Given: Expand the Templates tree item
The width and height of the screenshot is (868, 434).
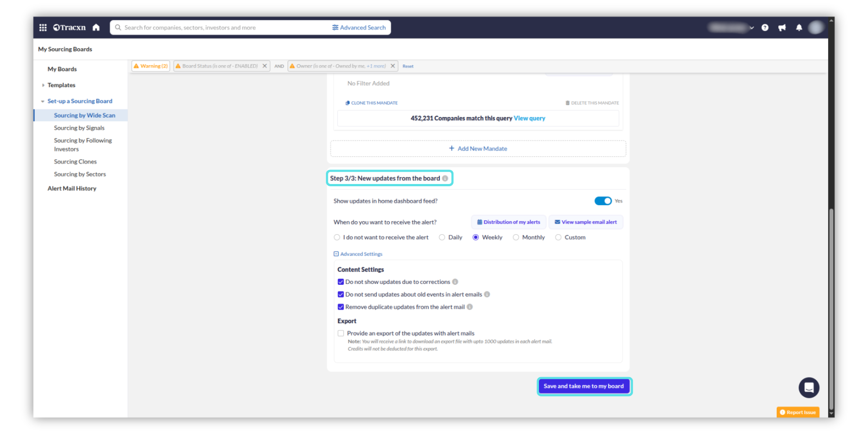Looking at the screenshot, I should tap(43, 85).
